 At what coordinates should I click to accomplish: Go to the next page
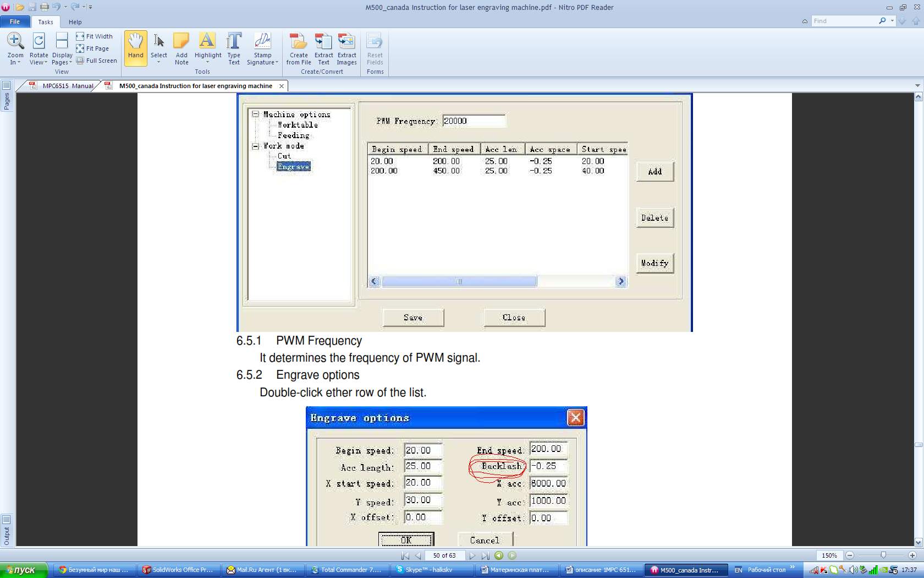click(472, 555)
